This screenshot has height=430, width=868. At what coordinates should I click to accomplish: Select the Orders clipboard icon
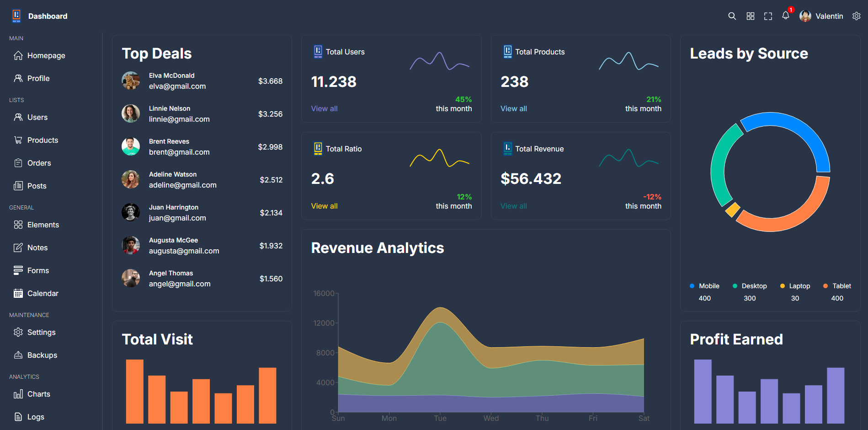[18, 163]
